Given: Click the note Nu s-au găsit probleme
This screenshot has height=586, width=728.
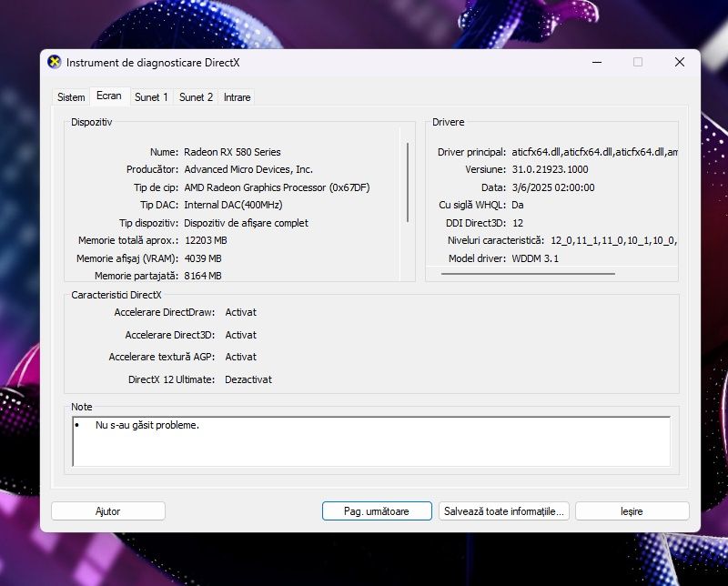Looking at the screenshot, I should coord(147,425).
